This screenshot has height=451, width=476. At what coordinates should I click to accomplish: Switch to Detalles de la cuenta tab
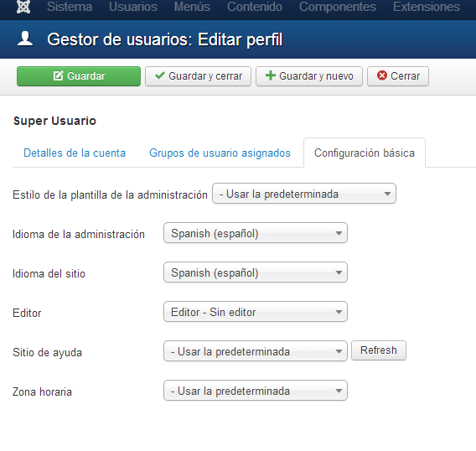coord(75,153)
